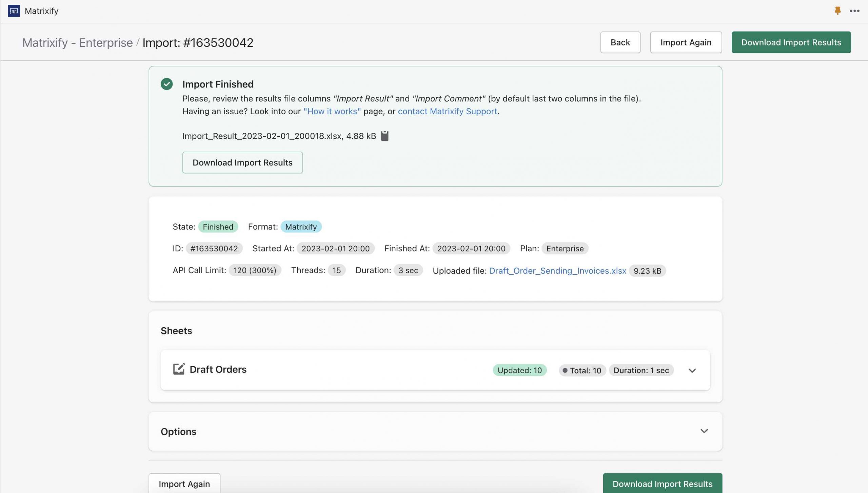
Task: Copy the result filename via clipboard icon
Action: (x=385, y=135)
